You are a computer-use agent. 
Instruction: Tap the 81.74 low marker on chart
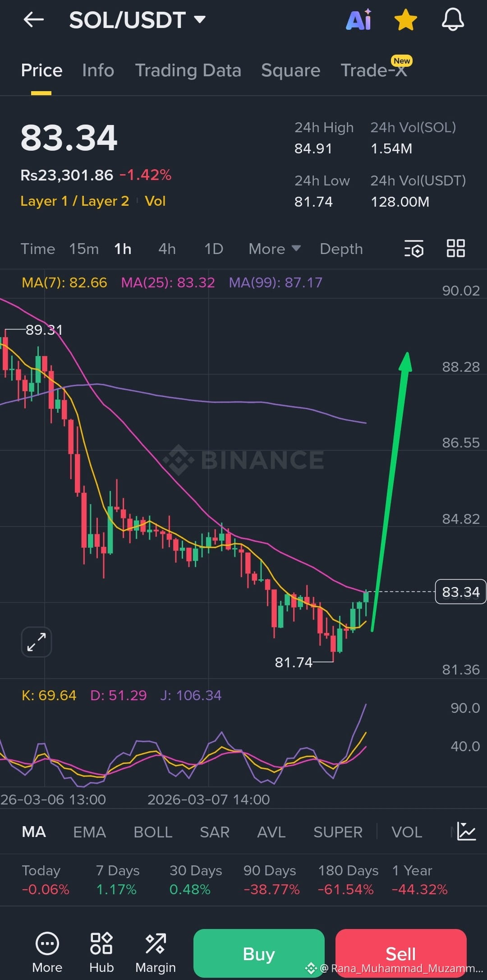[x=294, y=662]
